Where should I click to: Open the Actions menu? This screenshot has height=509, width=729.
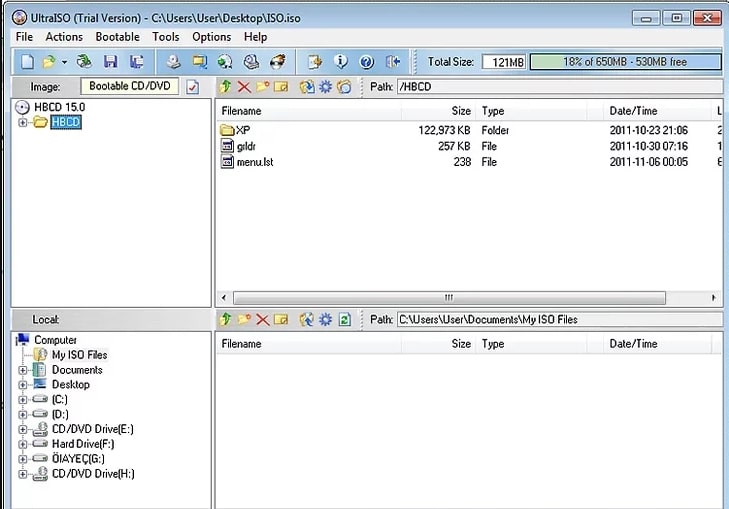[64, 37]
